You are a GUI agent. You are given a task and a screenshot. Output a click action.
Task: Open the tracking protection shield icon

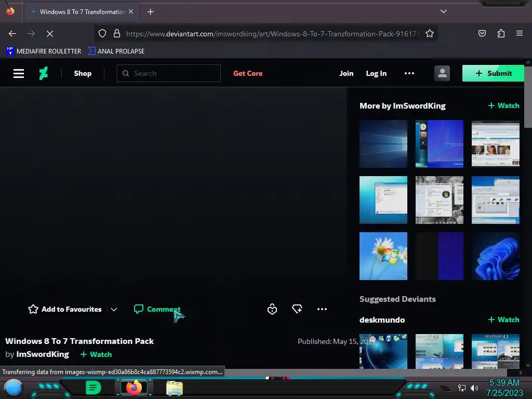[x=102, y=34]
